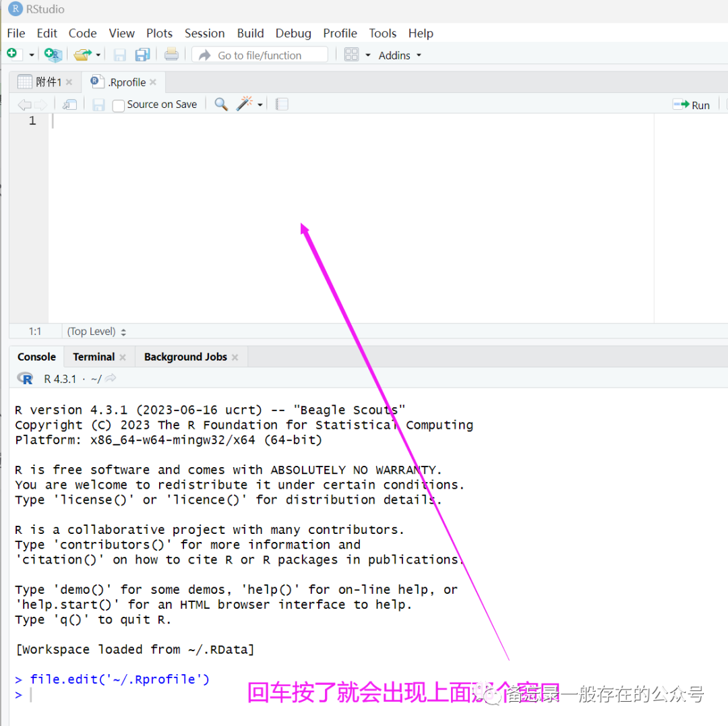Click the Find/Replace magnifier icon
The height and width of the screenshot is (726, 728).
(x=221, y=104)
